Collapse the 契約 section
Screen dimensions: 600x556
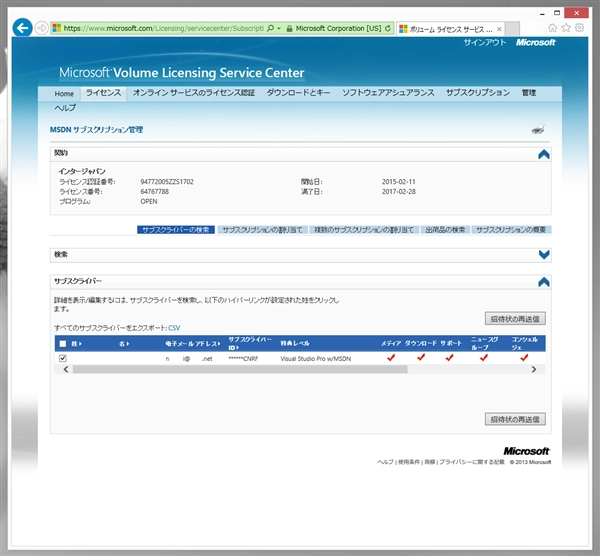(544, 154)
